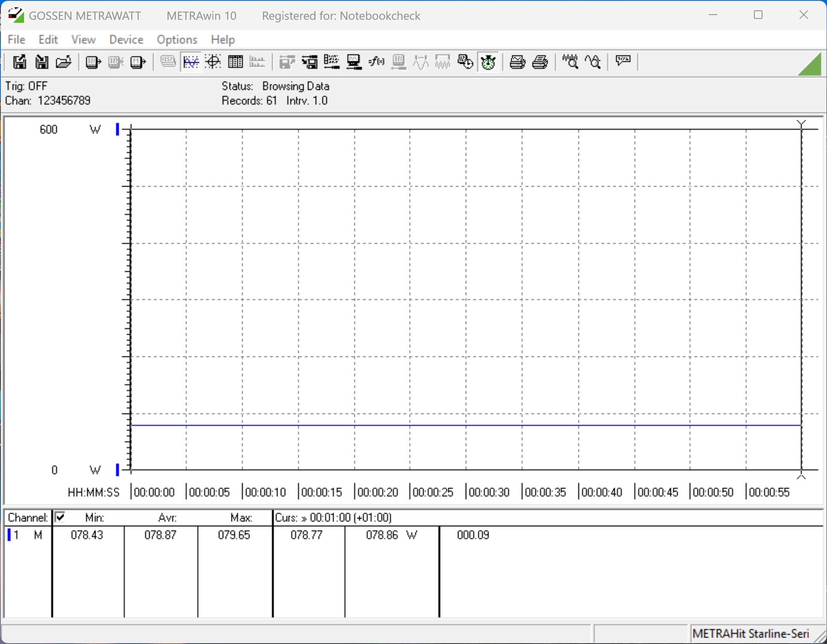Screen dimensions: 827x644
Task: Click the green stopwatch timer icon
Action: [x=488, y=62]
